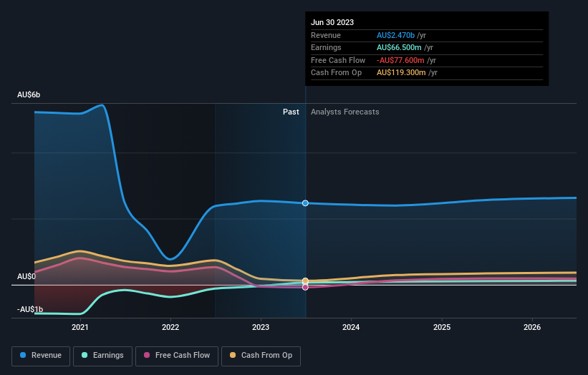Image resolution: width=588 pixels, height=375 pixels.
Task: Click the 2023 x-axis label
Action: pos(261,327)
